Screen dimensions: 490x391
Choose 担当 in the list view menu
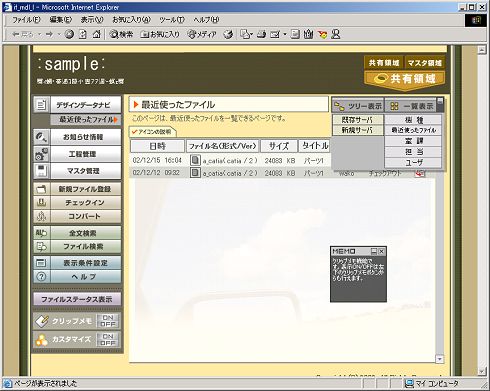[413, 152]
